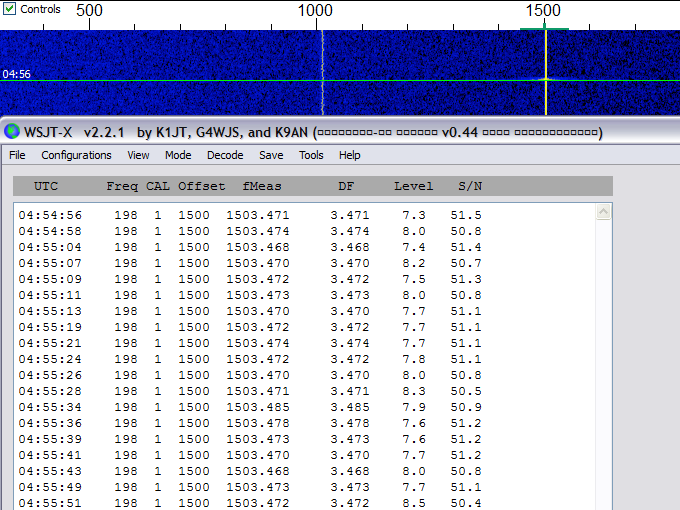This screenshot has height=510, width=680.
Task: Select the row with UTC 04:55:26
Action: click(x=250, y=375)
